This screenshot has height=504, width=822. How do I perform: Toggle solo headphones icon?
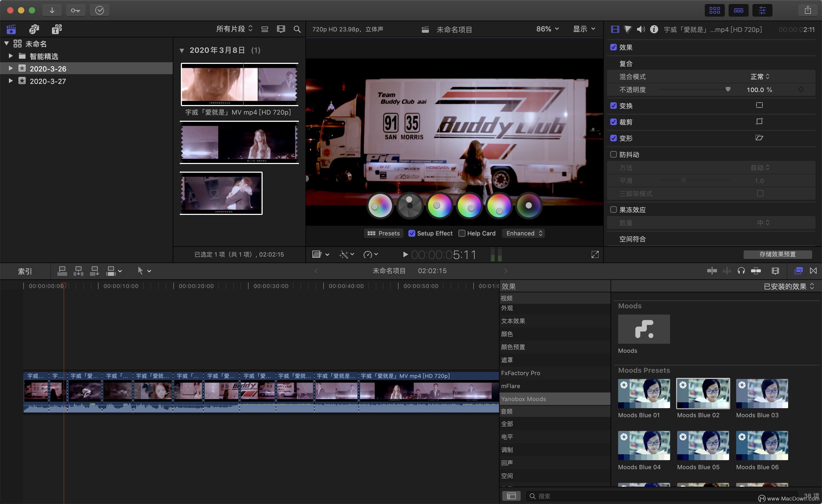741,271
